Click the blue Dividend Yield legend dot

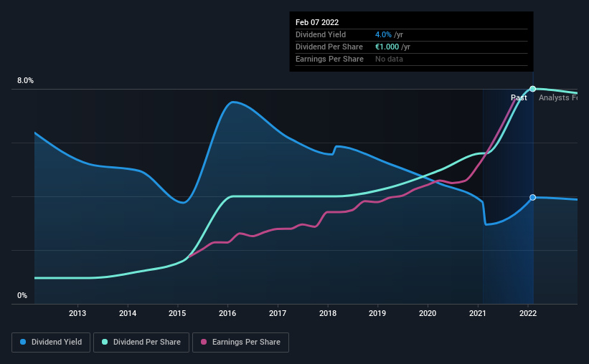[x=23, y=342]
